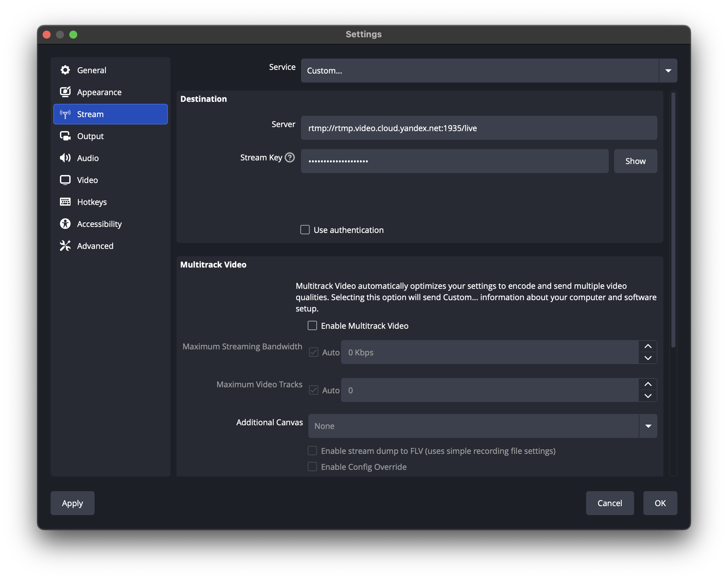
Task: Click the Output icon in sidebar
Action: (65, 136)
